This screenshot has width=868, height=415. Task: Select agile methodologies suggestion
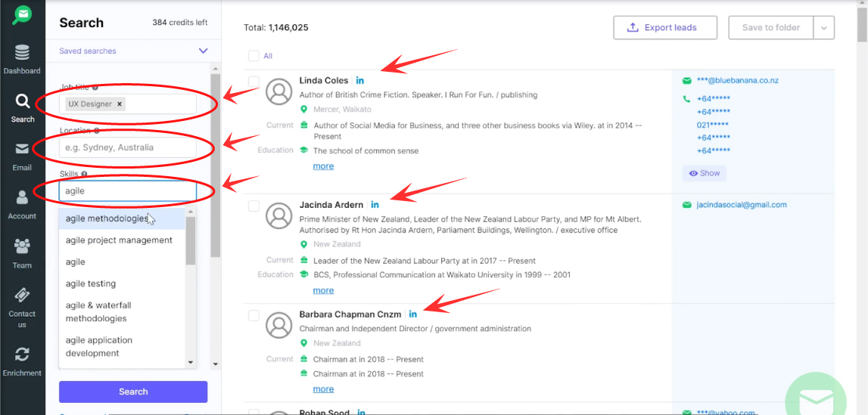pos(122,218)
